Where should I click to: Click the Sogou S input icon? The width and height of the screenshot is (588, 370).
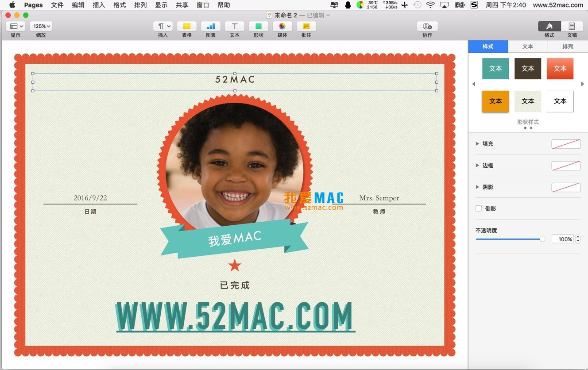[474, 5]
